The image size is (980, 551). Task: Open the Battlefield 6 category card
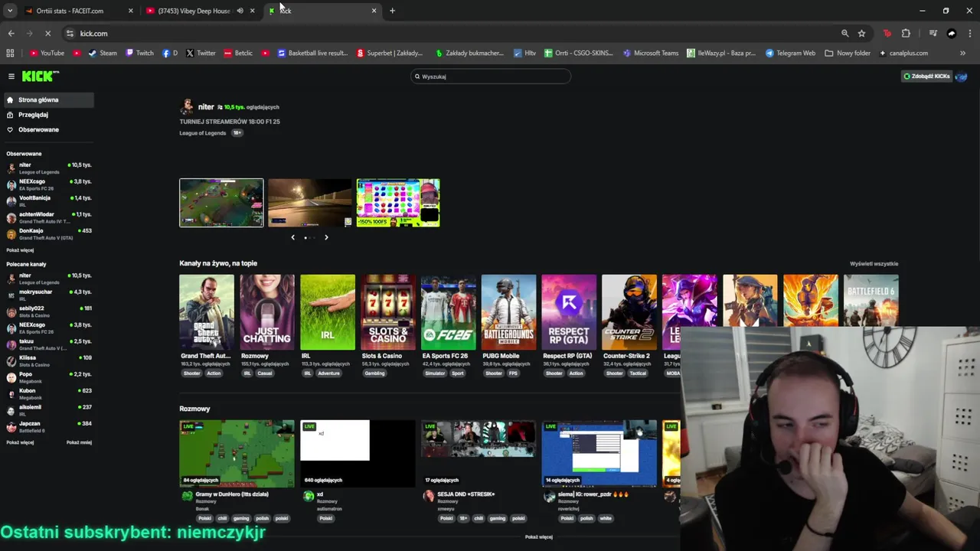tap(871, 300)
